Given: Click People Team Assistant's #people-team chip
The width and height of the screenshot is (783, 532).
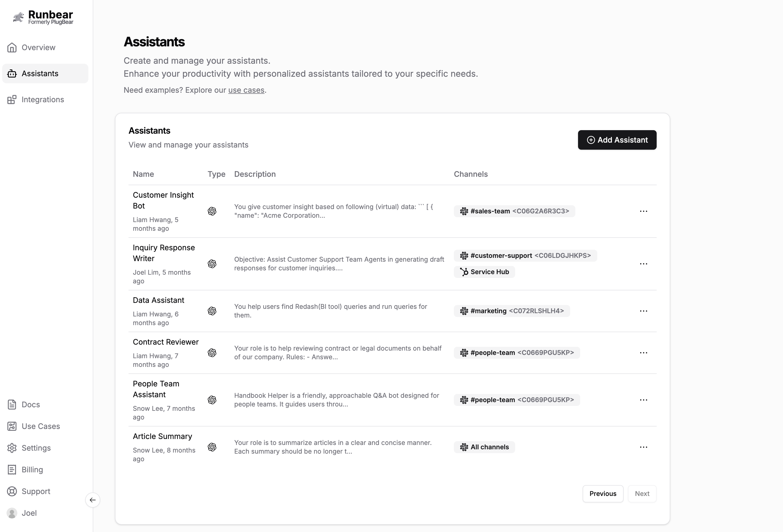Looking at the screenshot, I should pyautogui.click(x=517, y=400).
